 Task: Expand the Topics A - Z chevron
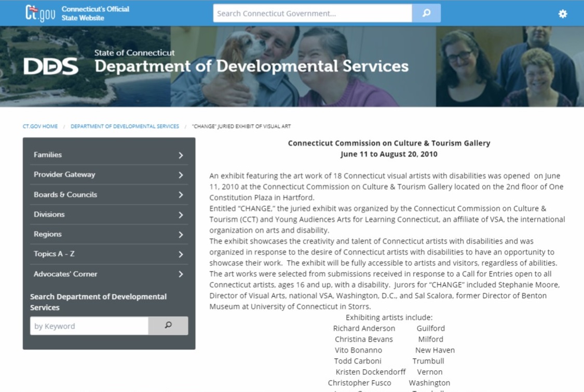[181, 254]
